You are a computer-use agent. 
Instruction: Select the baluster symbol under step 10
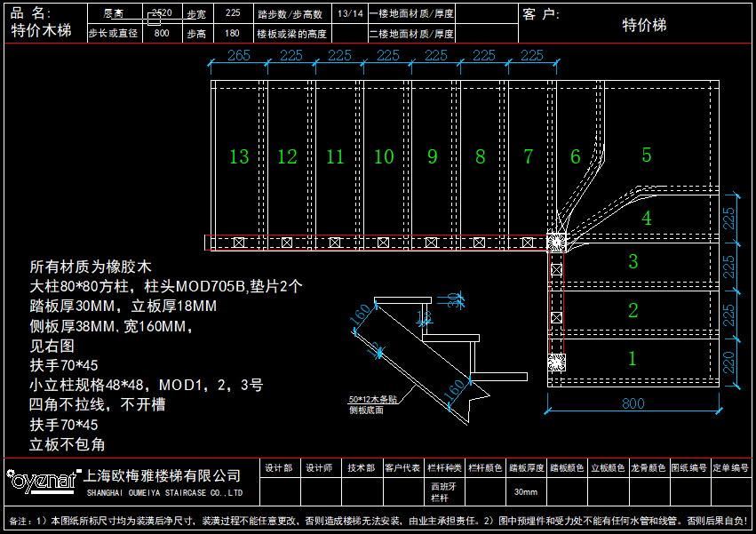[383, 243]
